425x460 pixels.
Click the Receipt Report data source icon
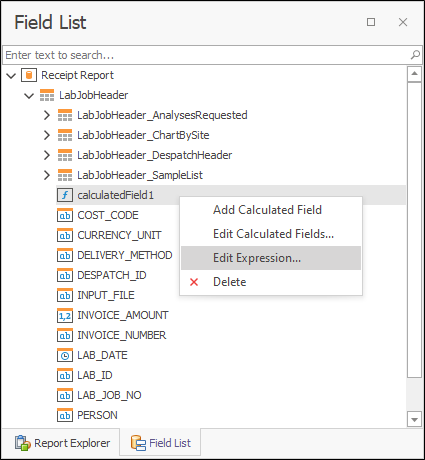coord(29,75)
